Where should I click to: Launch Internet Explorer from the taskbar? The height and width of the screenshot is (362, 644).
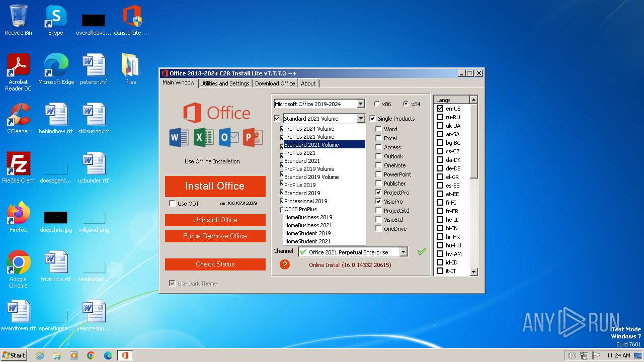(40, 355)
